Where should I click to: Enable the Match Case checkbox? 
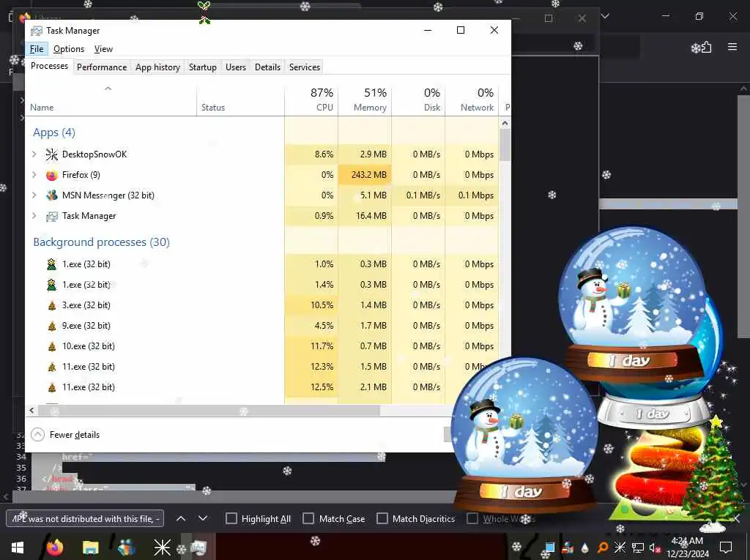pyautogui.click(x=308, y=518)
